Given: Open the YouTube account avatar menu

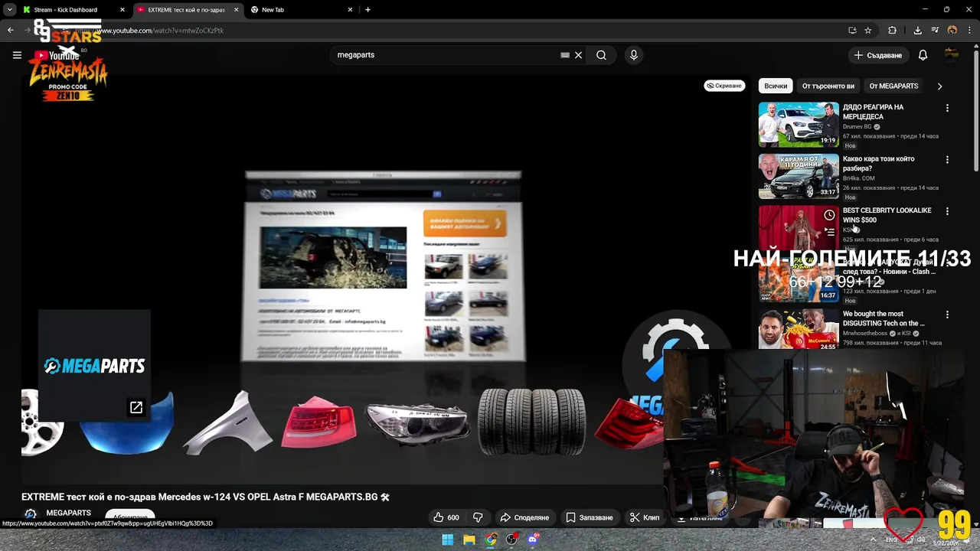Looking at the screenshot, I should pyautogui.click(x=952, y=55).
